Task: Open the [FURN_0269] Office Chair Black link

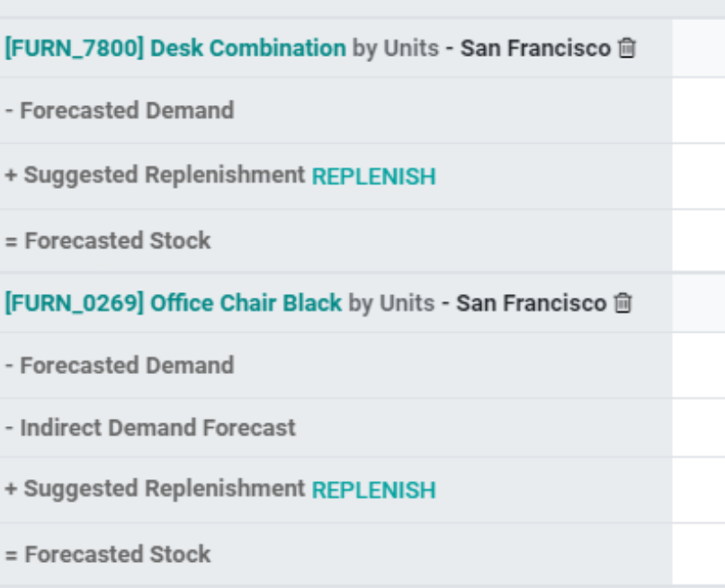Action: [173, 303]
